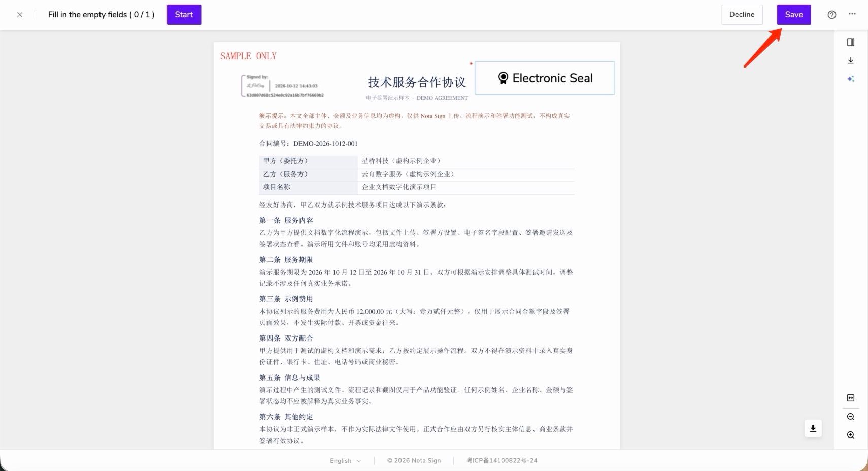Decline the document
The width and height of the screenshot is (868, 471).
click(x=742, y=15)
